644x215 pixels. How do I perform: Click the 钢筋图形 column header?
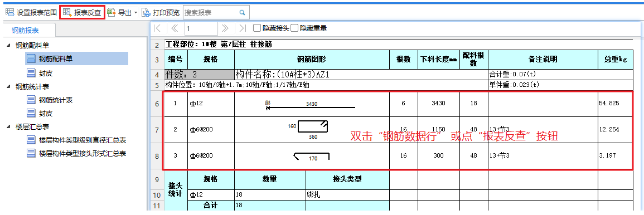click(x=312, y=60)
